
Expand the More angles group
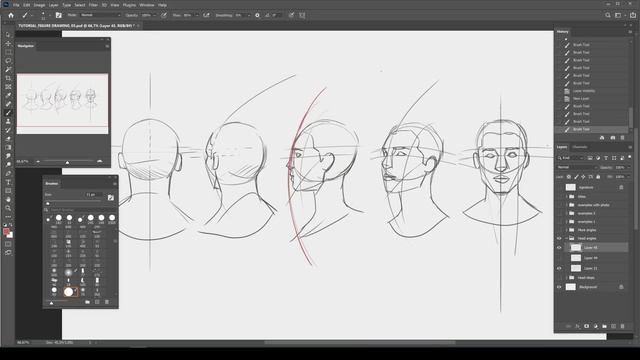tap(567, 230)
